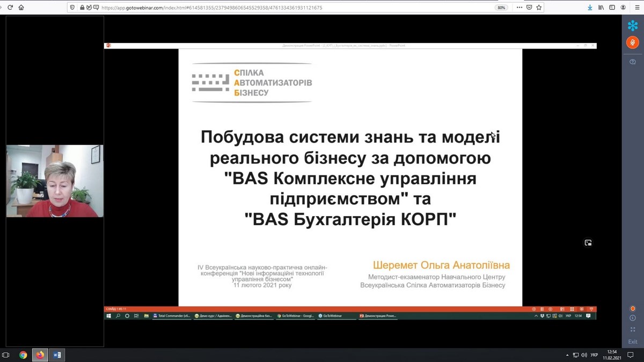Toggle the Firefox sidebar view
This screenshot has width=644, height=362.
612,8
